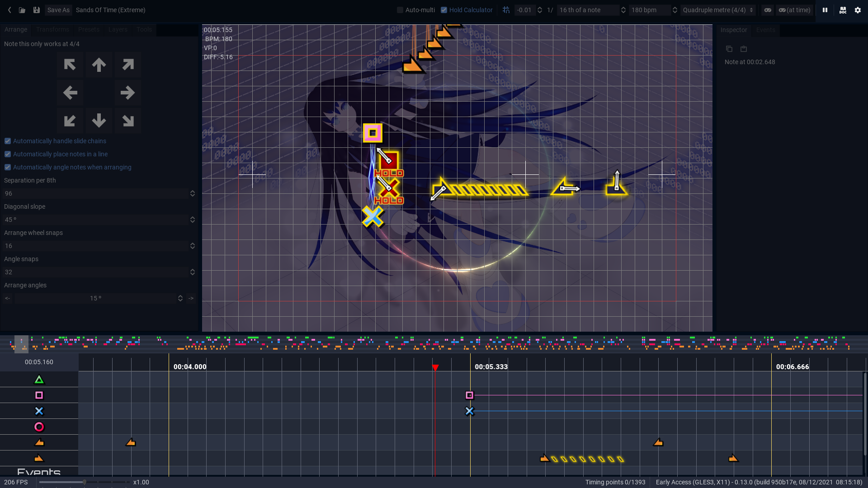Screen dimensions: 868x488
Task: Adjust Angle snaps stepper arrows
Action: (193, 272)
